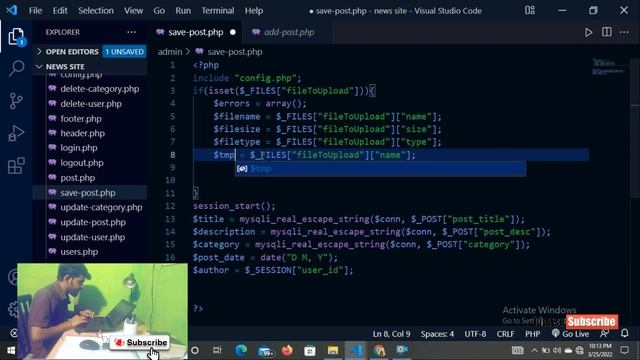The height and width of the screenshot is (360, 640).
Task: Open the Extensions view icon
Action: point(16,166)
